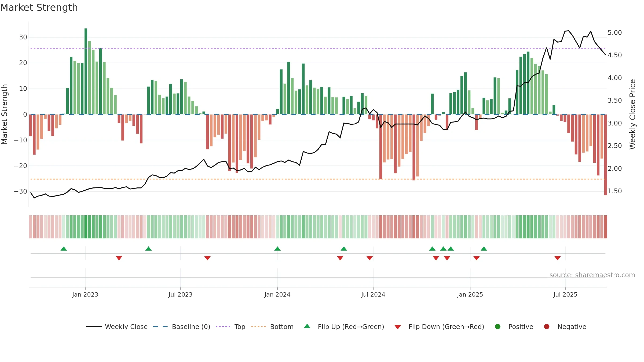
Task: Click the deepest red bar at the chart's far right
Action: pyautogui.click(x=605, y=155)
